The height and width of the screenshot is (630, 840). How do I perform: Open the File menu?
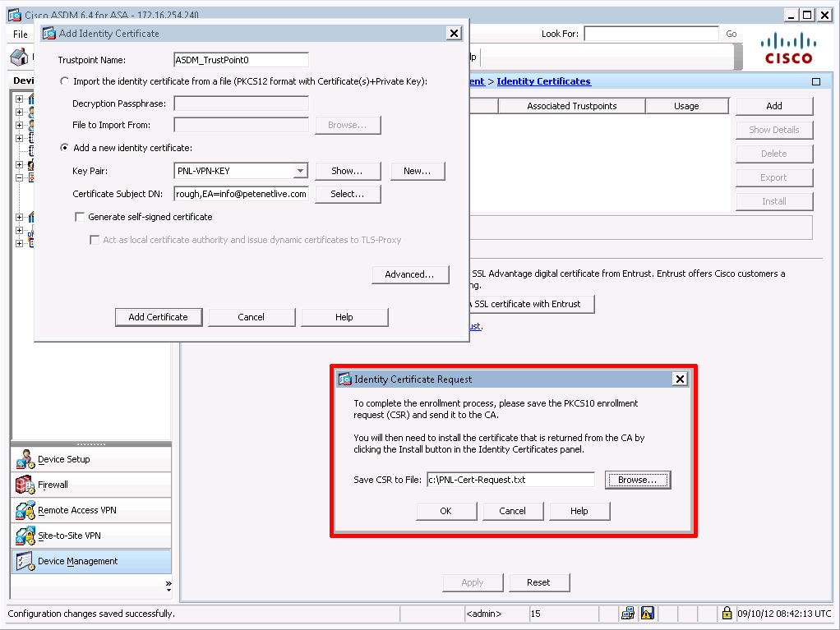[21, 34]
